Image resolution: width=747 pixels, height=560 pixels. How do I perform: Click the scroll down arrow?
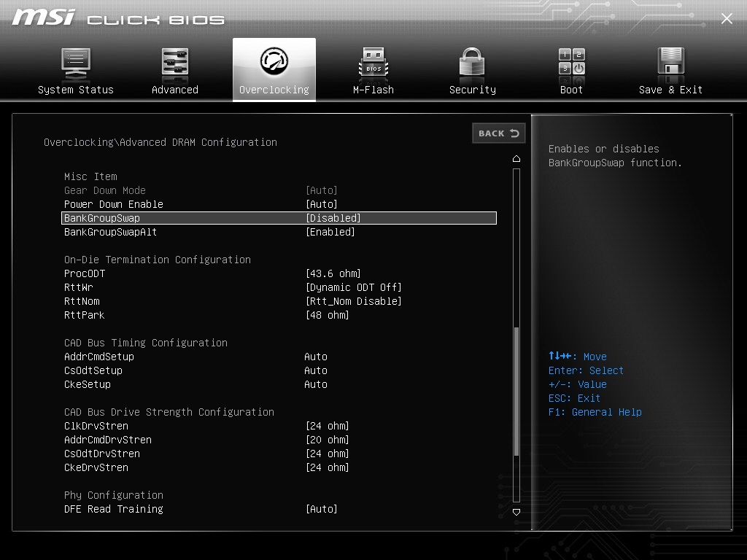(x=516, y=513)
